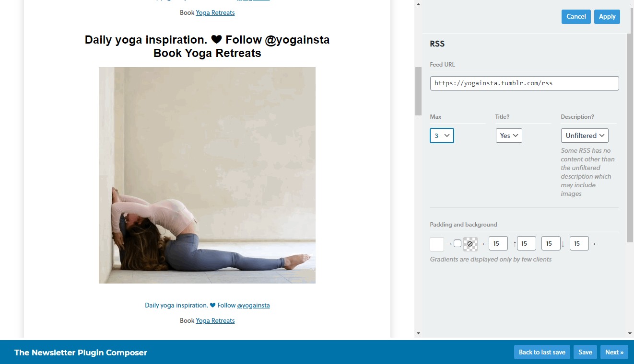The width and height of the screenshot is (634, 364).
Task: Click the gradients displayed note text
Action: click(x=491, y=259)
